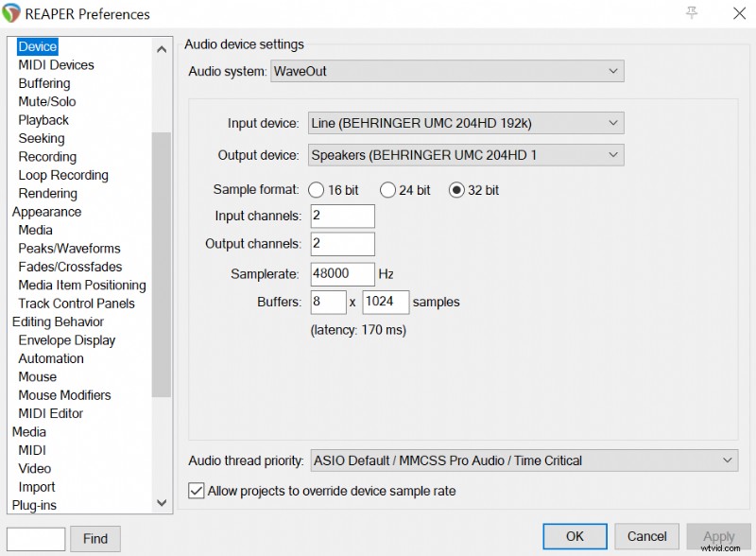Open the MIDI Devices settings page
The image size is (756, 556).
tap(56, 64)
